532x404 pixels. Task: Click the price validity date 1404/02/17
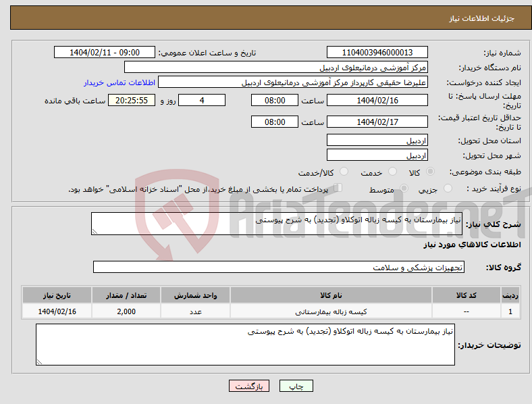coord(377,122)
